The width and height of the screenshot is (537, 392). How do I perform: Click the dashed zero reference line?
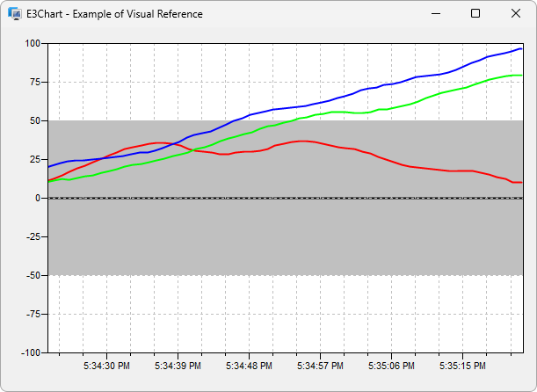pyautogui.click(x=286, y=199)
